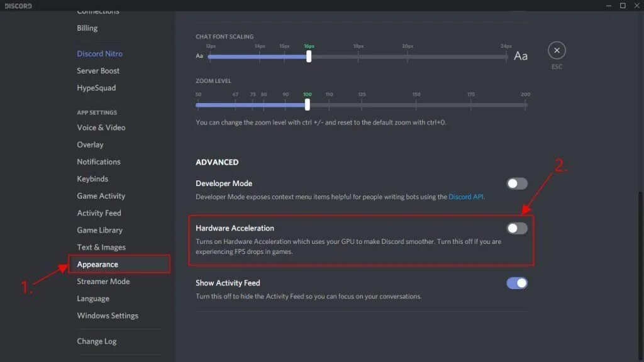Open HypeSquad section
The width and height of the screenshot is (644, 362).
(96, 88)
